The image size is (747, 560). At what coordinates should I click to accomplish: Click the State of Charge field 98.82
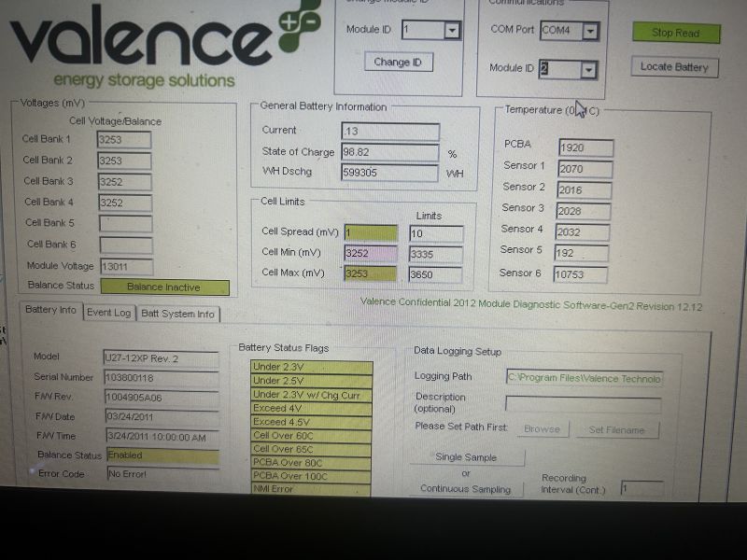[x=389, y=152]
